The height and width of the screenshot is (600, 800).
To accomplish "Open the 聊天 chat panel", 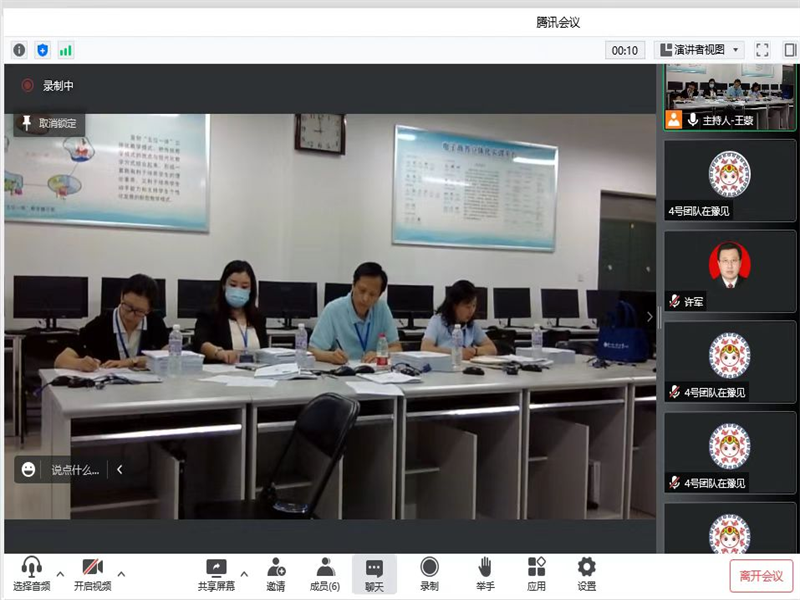I will [374, 574].
